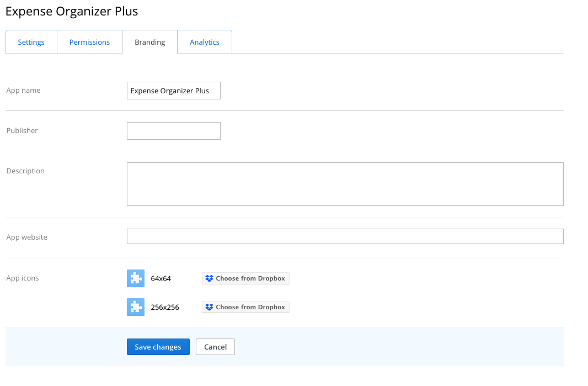The image size is (588, 386).
Task: Click the 256x256 puzzle piece app icon
Action: [136, 307]
